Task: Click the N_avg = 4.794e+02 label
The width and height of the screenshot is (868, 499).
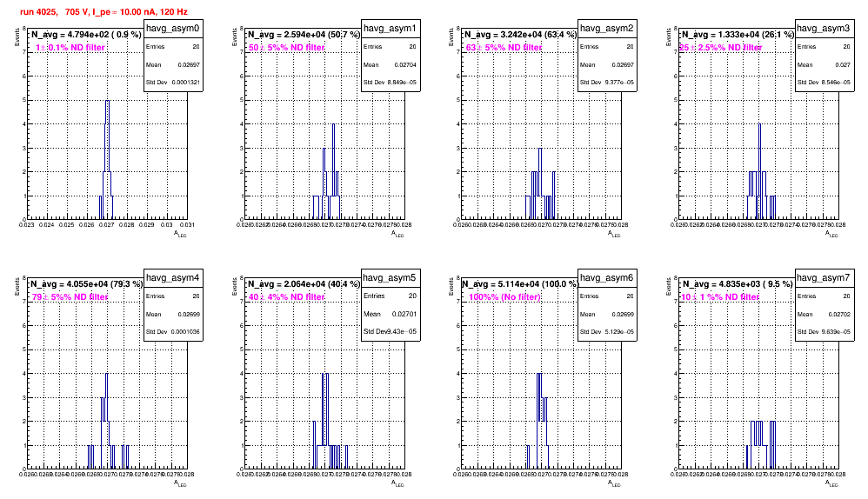Action: (86, 34)
